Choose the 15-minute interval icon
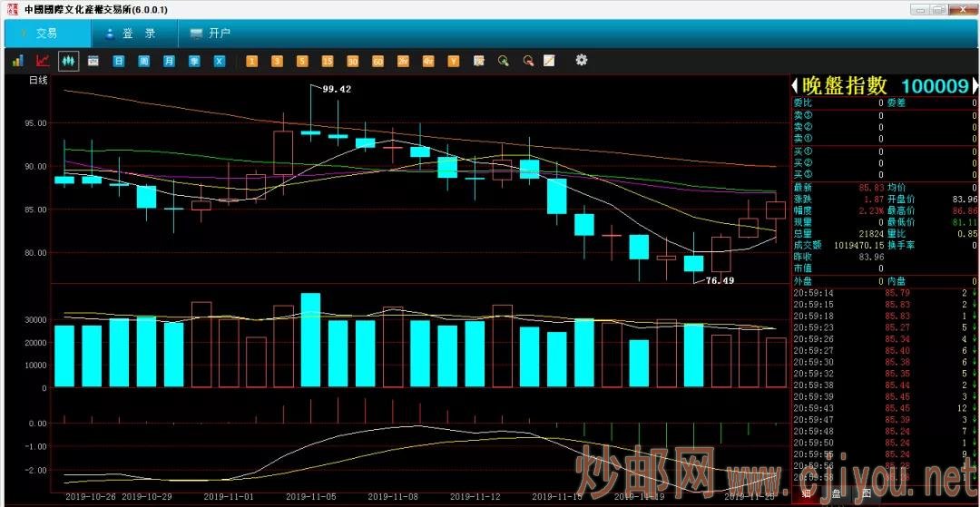This screenshot has width=980, height=507. (328, 61)
